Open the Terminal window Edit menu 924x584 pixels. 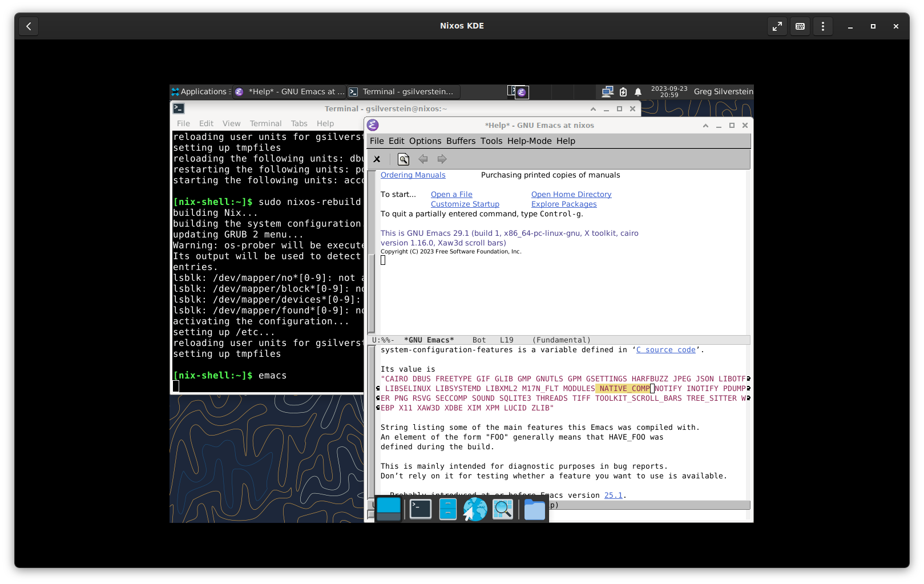click(206, 123)
